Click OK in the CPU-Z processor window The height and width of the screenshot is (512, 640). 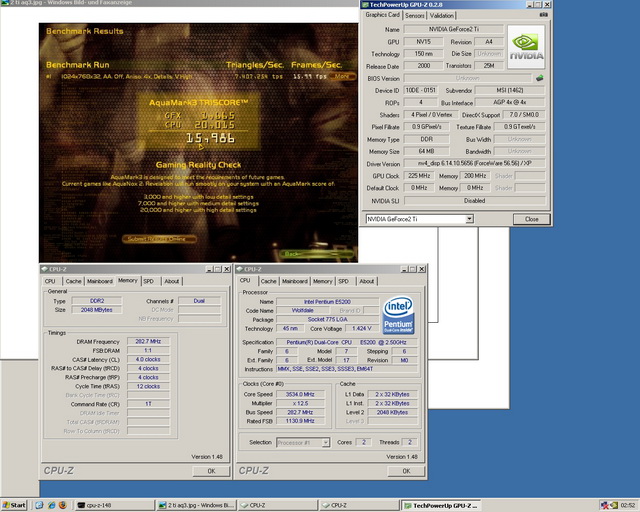(406, 471)
